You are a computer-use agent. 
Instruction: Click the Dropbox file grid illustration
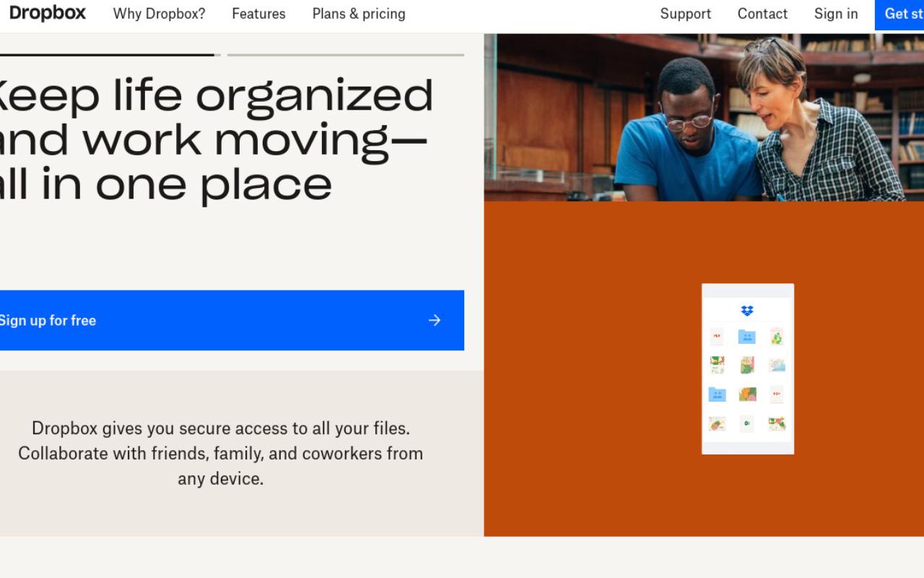[748, 368]
